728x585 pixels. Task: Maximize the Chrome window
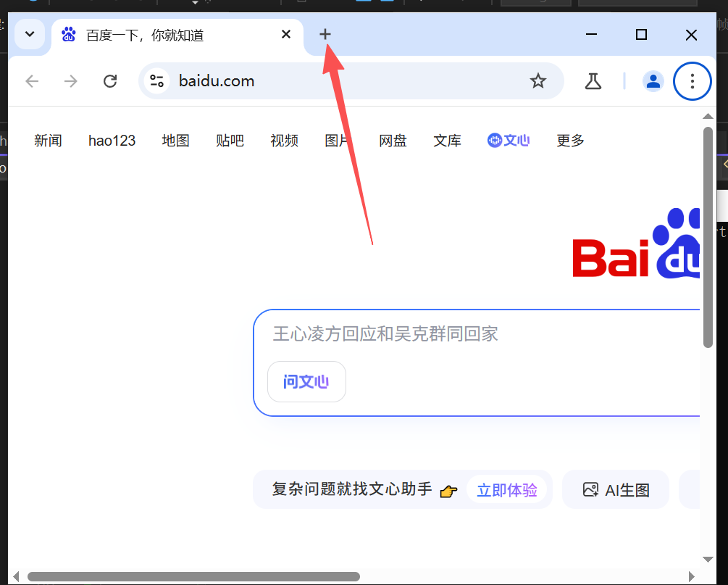click(641, 34)
